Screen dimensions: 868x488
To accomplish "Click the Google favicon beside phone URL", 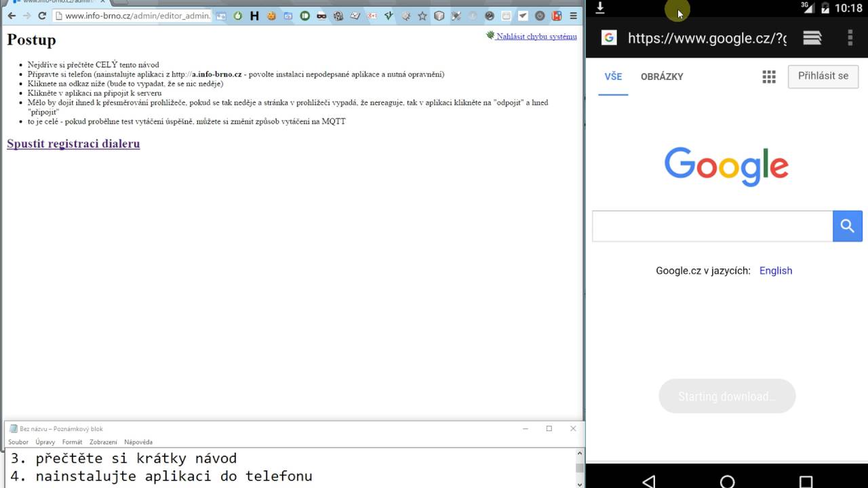I will [609, 38].
